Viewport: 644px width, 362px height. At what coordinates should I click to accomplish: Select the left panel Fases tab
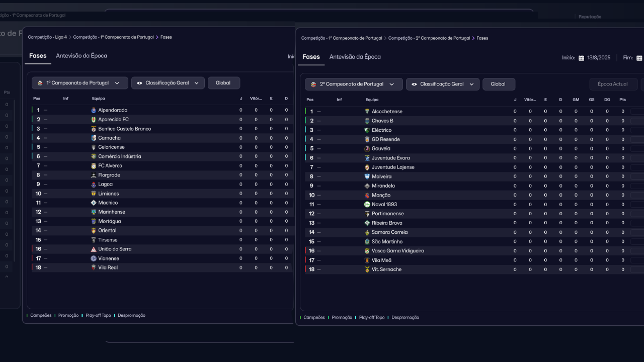coord(38,56)
